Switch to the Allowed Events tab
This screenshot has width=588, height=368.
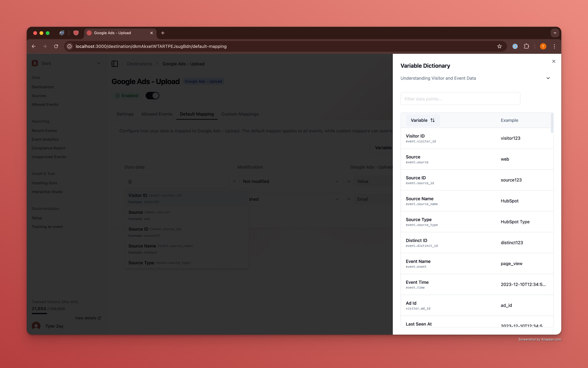157,114
